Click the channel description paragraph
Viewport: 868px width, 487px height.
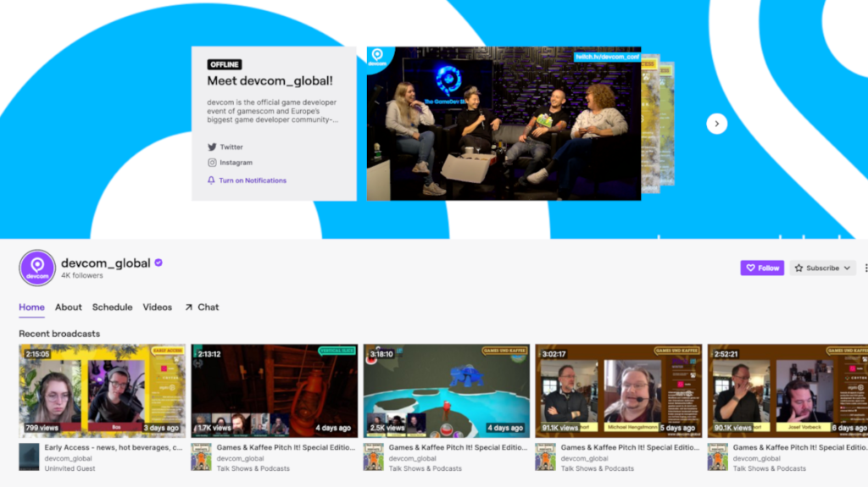pos(272,111)
